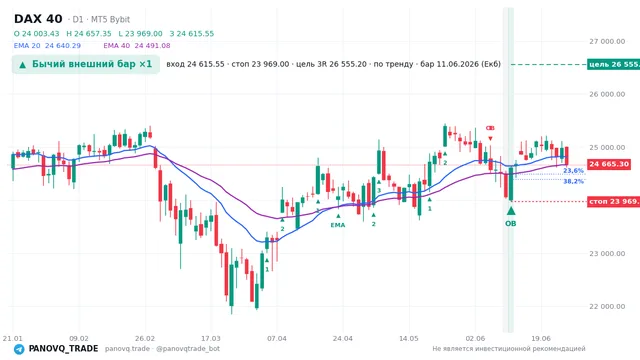Screen dimensions: 640x360
Task: Click the З 24 615.55 close value
Action: tap(191, 33)
